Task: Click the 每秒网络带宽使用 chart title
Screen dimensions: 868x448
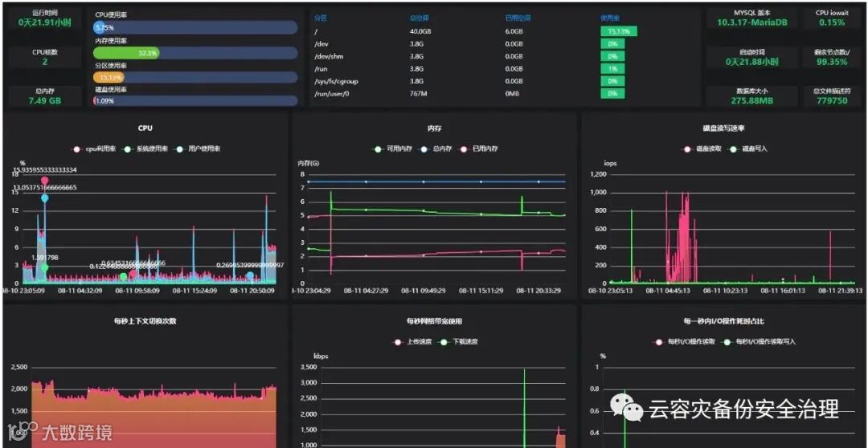Action: pos(434,321)
